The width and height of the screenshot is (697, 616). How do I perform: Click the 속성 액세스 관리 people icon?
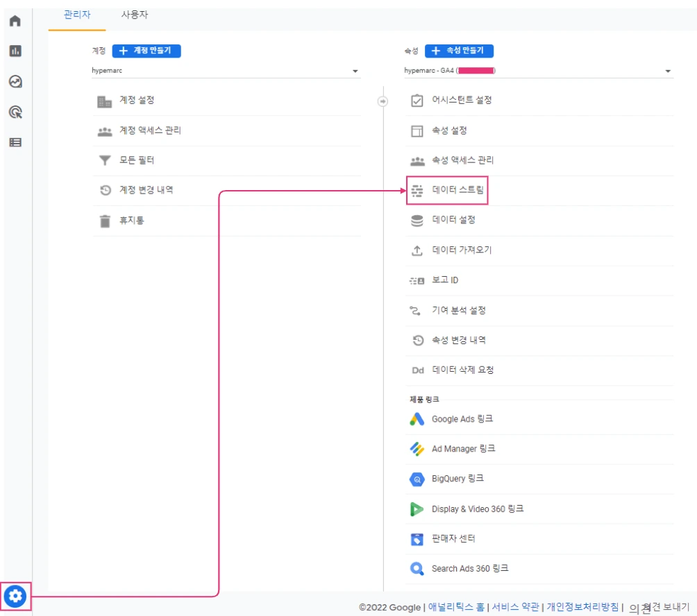coord(417,161)
